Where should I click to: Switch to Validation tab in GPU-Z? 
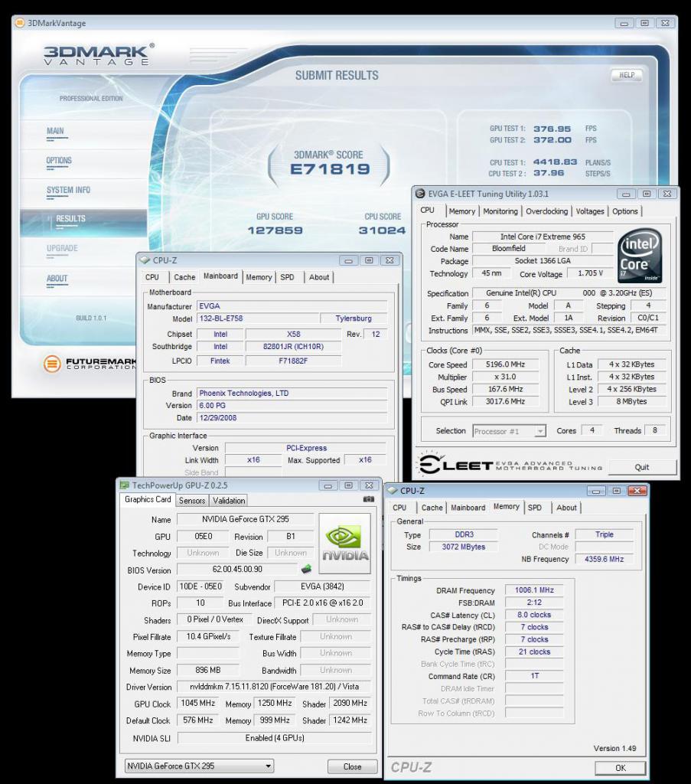[229, 501]
